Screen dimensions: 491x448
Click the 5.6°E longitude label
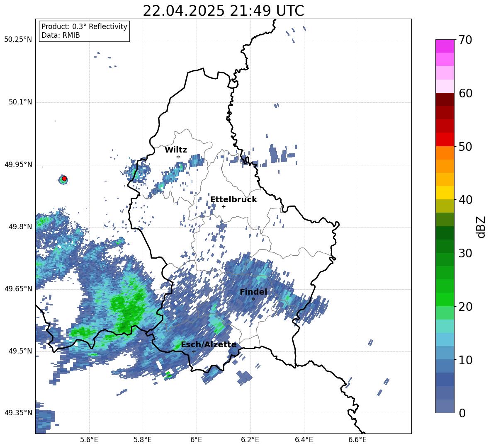[89, 440]
